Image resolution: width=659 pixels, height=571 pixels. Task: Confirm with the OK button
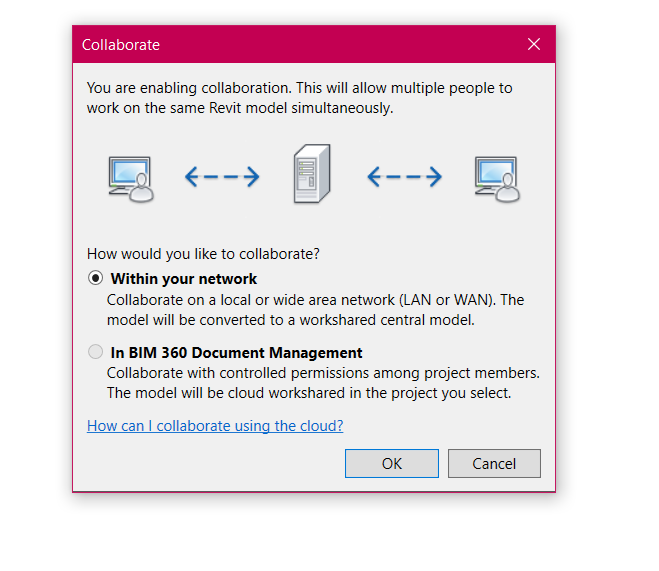(x=392, y=463)
